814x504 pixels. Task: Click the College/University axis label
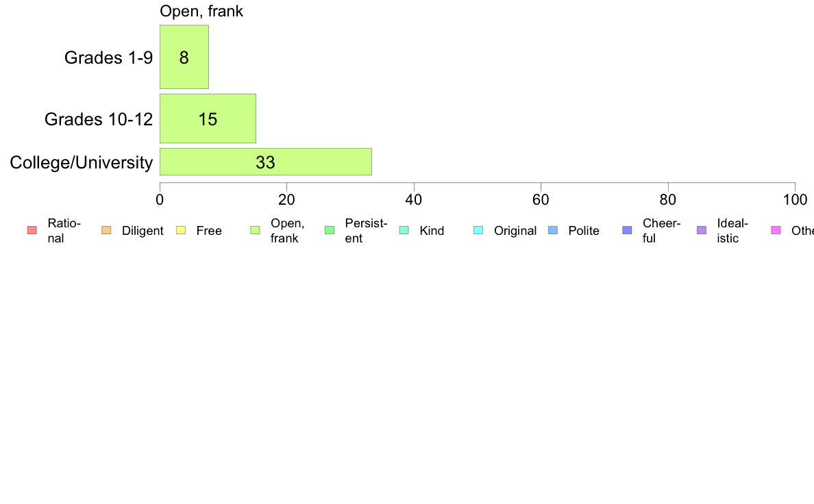pyautogui.click(x=82, y=162)
